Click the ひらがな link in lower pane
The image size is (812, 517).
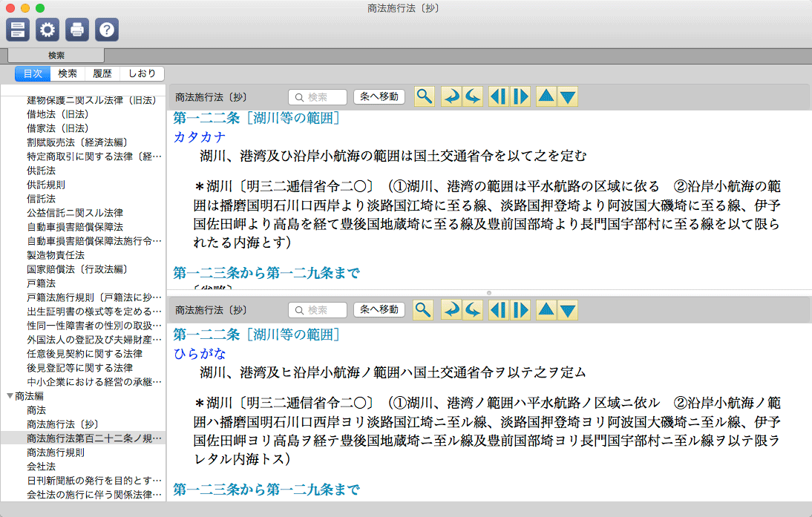point(200,353)
